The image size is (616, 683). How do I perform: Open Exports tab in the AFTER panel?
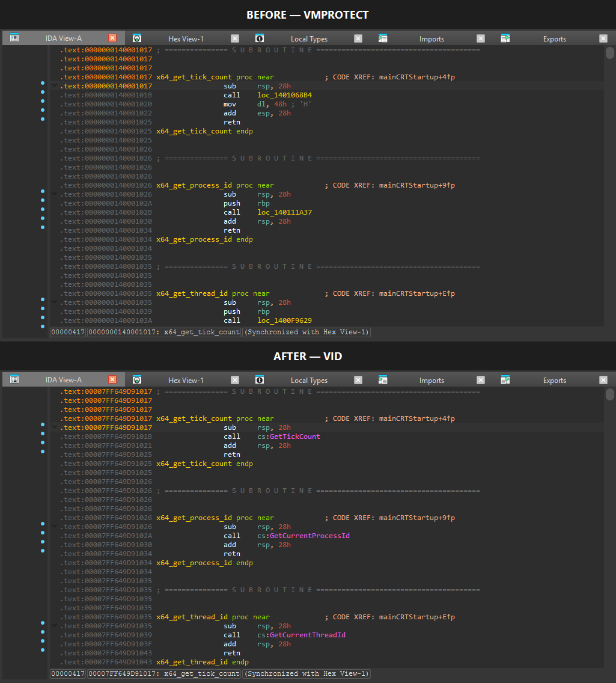(x=554, y=380)
